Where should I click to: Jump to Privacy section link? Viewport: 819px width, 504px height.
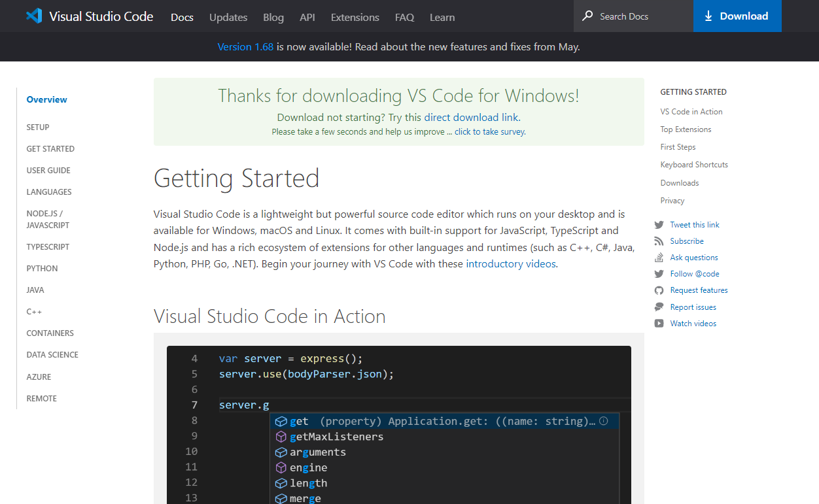click(x=672, y=201)
